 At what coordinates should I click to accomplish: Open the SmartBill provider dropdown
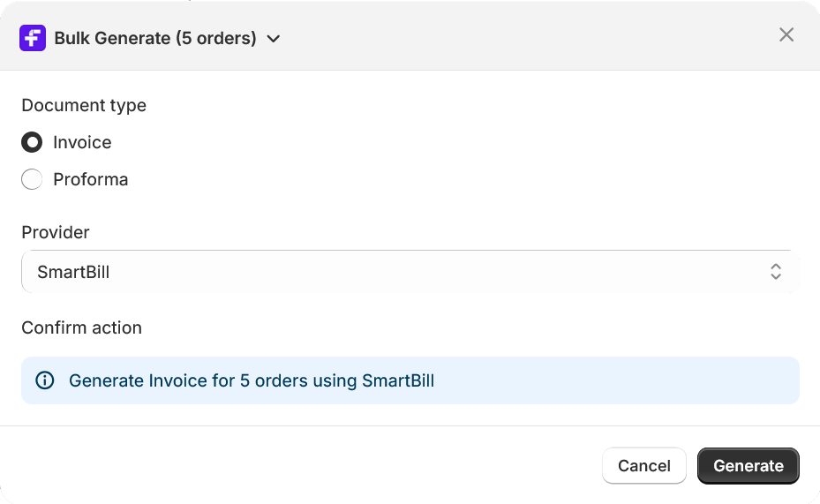point(410,272)
